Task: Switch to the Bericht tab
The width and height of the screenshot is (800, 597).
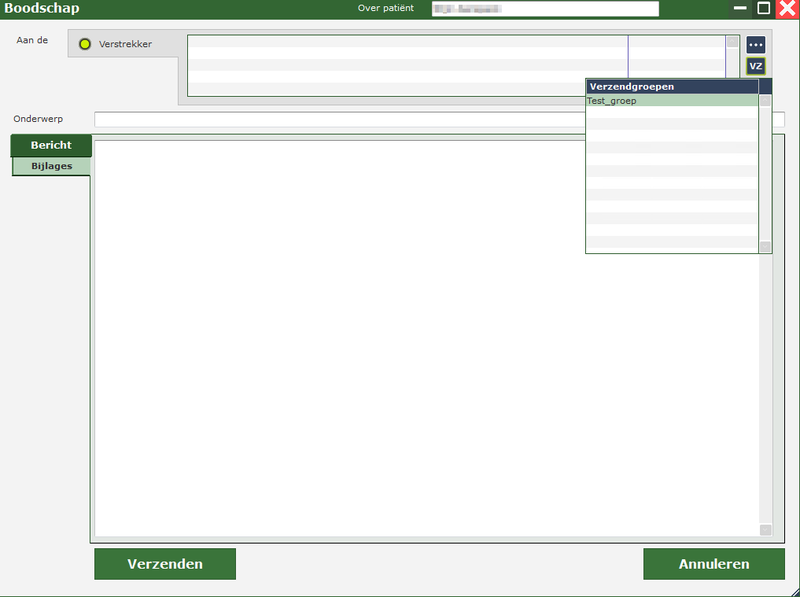Action: 51,145
